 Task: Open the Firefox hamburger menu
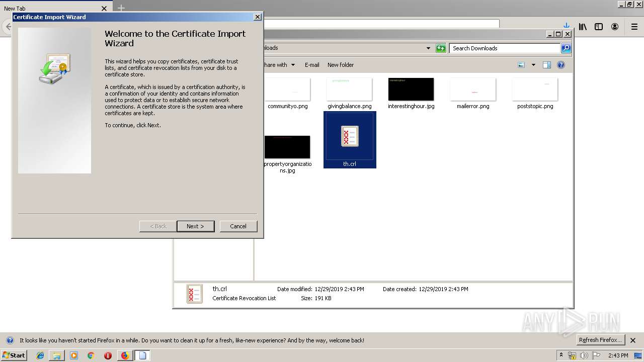(x=634, y=27)
